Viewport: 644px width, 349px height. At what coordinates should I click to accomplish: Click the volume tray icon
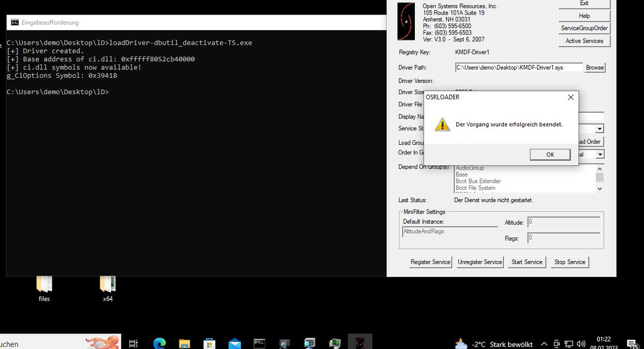point(581,344)
